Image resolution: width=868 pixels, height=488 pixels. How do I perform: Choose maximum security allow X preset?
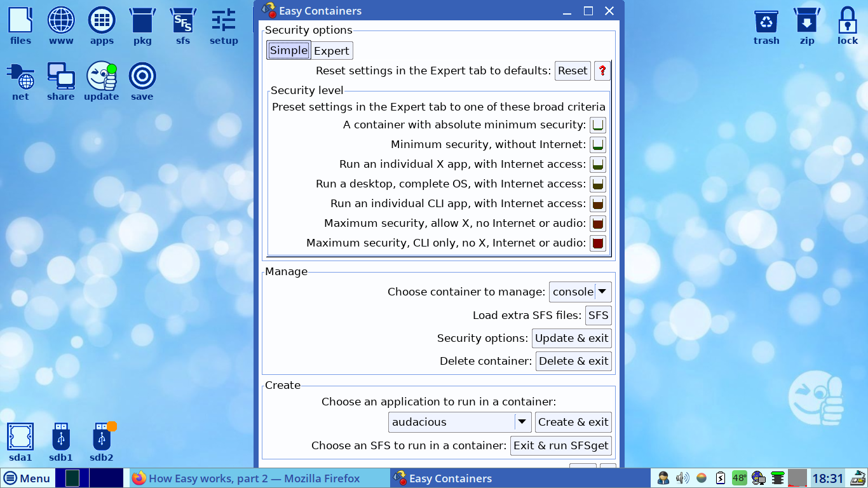click(598, 223)
